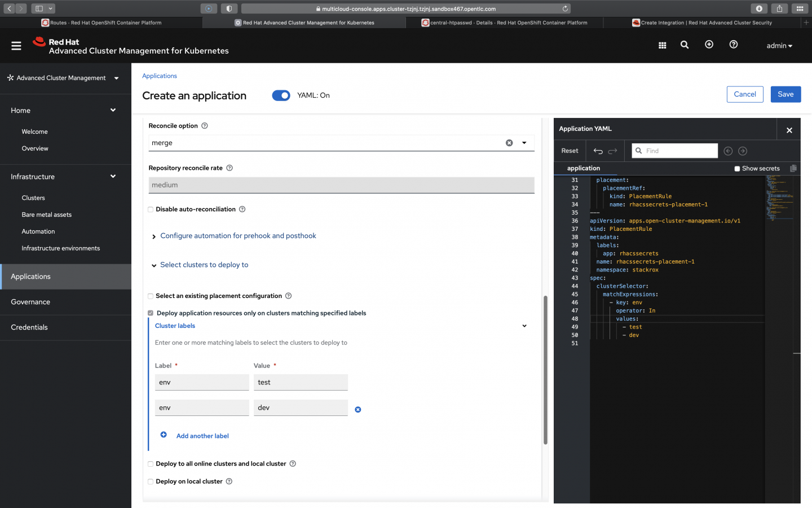Click the browser back button
Viewport: 812px width, 508px height.
pyautogui.click(x=9, y=8)
